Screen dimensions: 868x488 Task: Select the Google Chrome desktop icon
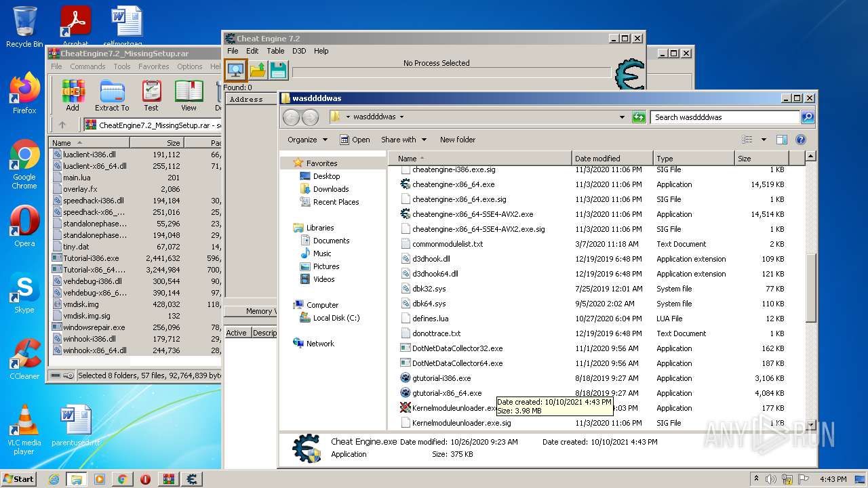(x=24, y=164)
